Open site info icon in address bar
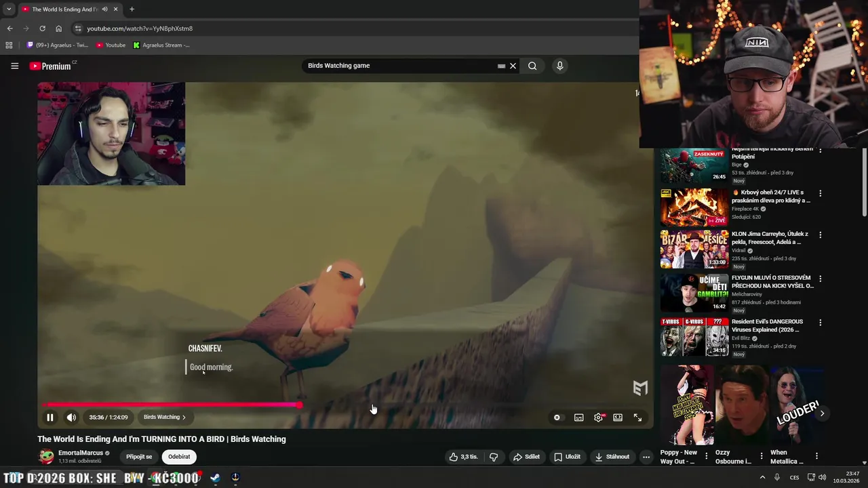868x488 pixels. tap(78, 28)
